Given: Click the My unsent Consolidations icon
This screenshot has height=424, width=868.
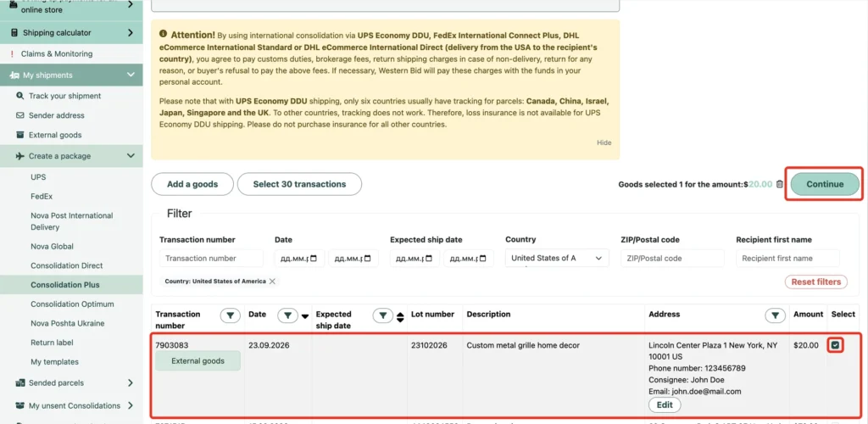Looking at the screenshot, I should pos(20,405).
